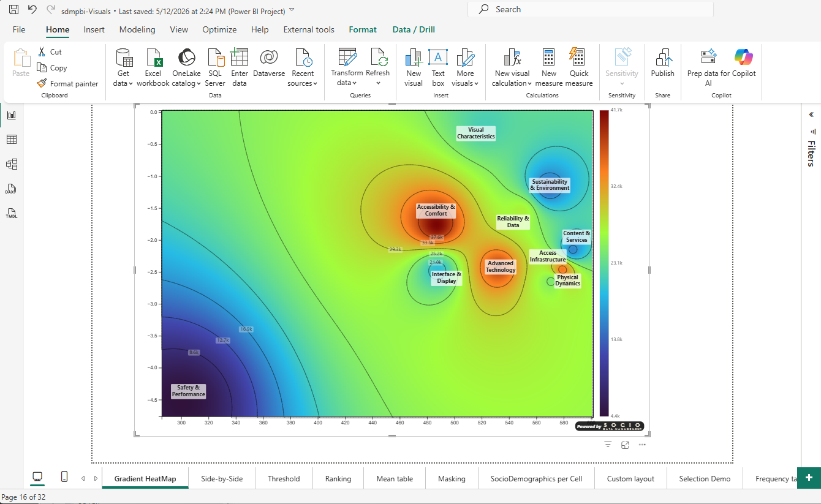Open the Ranking page tab
The width and height of the screenshot is (821, 504).
[x=338, y=478]
